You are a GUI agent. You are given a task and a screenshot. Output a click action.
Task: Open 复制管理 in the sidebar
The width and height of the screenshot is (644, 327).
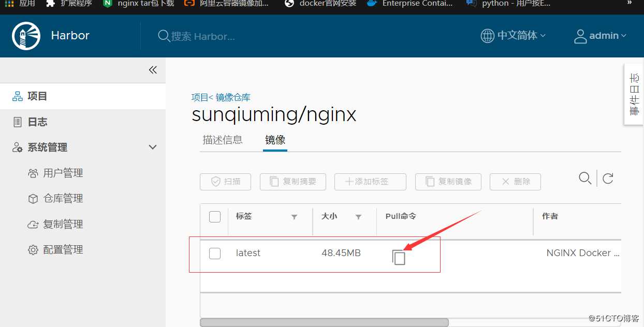63,224
